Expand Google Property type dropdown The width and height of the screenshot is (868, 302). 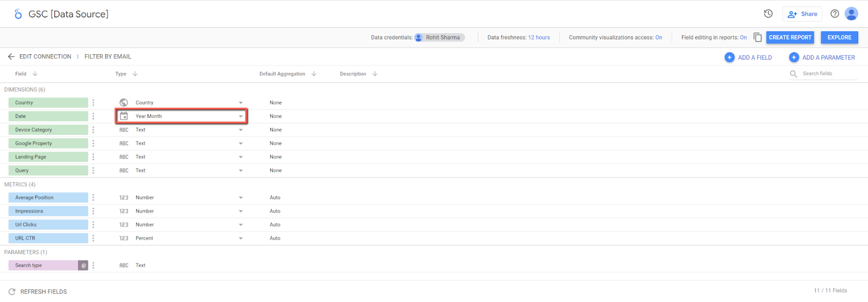coord(241,143)
